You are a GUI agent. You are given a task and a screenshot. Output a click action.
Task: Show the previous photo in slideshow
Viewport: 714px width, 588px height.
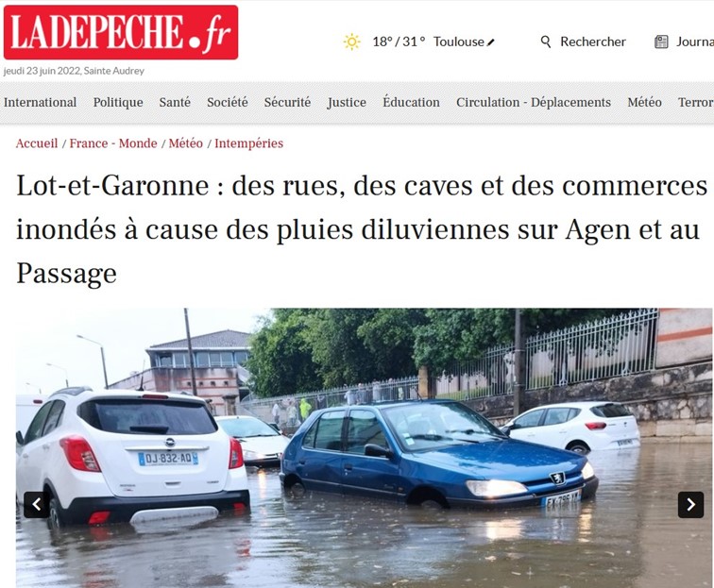click(37, 504)
